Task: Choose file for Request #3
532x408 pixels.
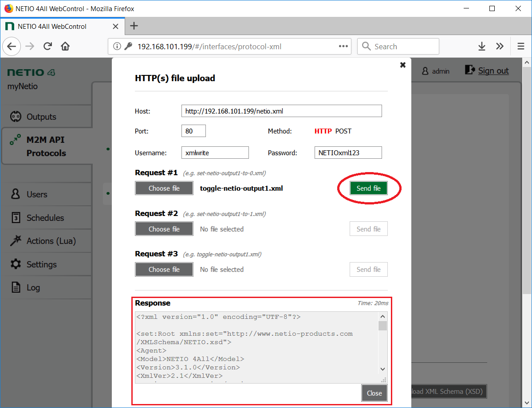Action: (164, 269)
